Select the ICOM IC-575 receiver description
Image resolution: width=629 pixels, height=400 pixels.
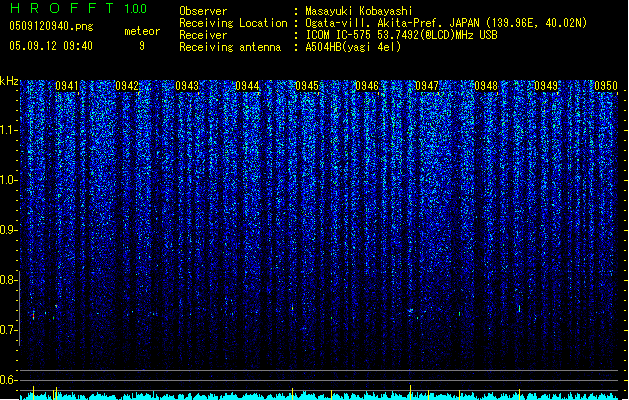click(x=402, y=35)
